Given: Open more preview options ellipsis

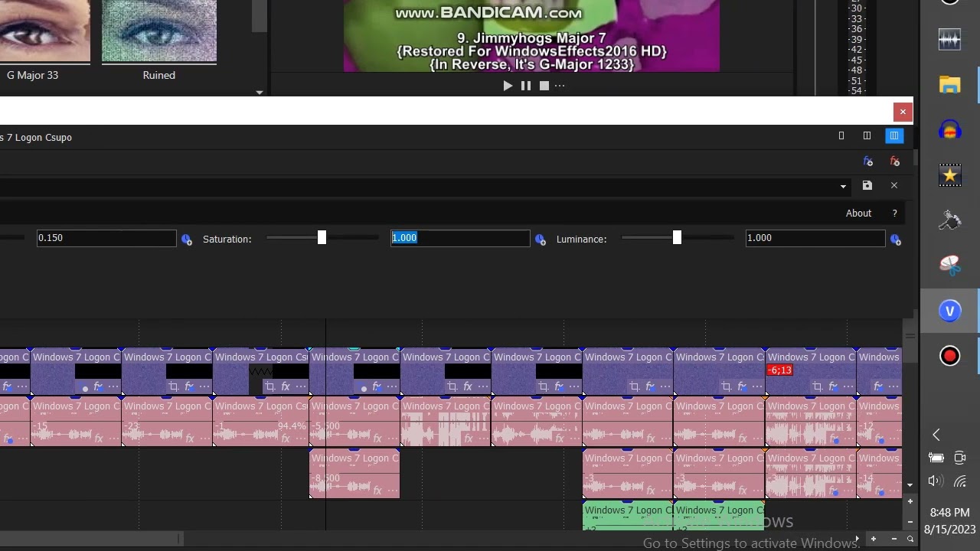Looking at the screenshot, I should click(x=560, y=86).
